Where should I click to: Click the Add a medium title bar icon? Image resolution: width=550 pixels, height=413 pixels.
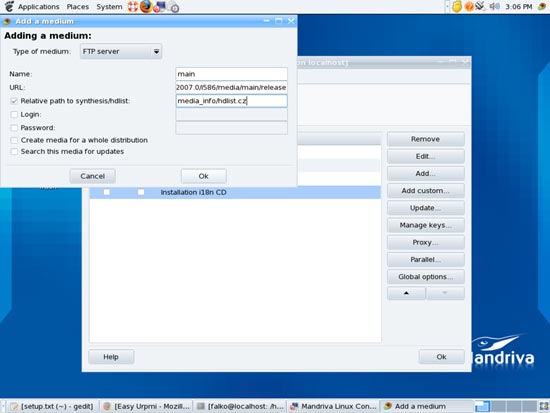point(6,21)
